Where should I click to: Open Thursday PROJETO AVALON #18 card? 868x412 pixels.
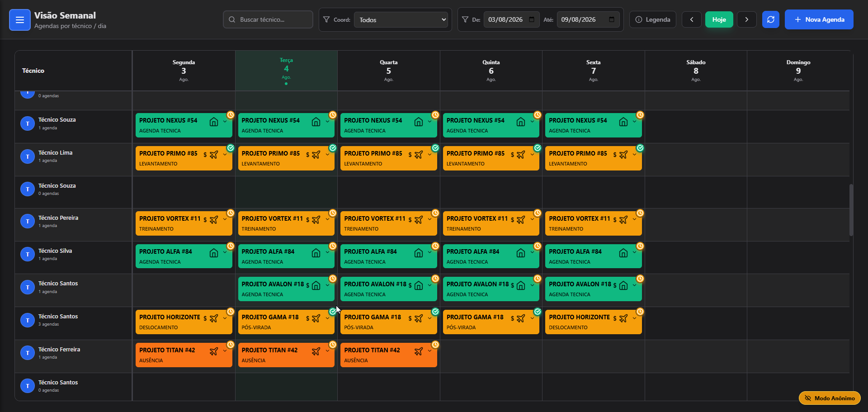491,289
